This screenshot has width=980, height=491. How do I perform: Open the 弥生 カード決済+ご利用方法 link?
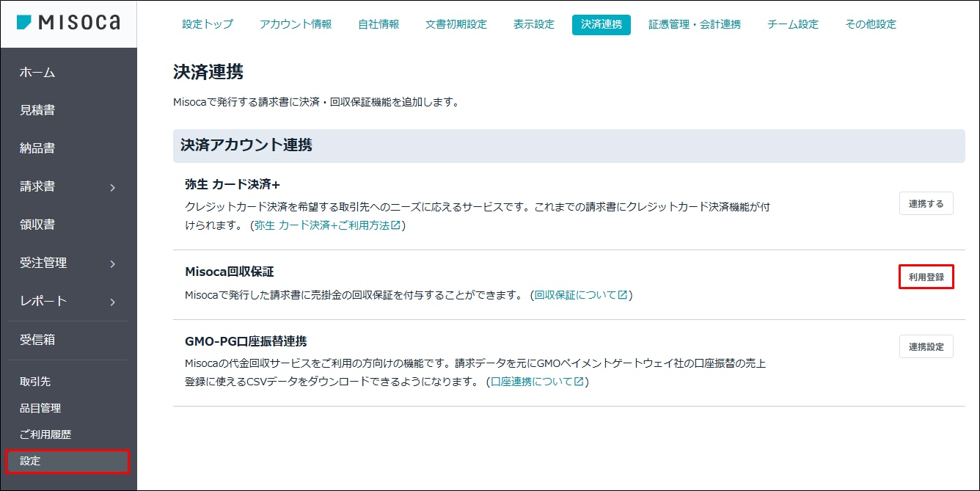326,225
